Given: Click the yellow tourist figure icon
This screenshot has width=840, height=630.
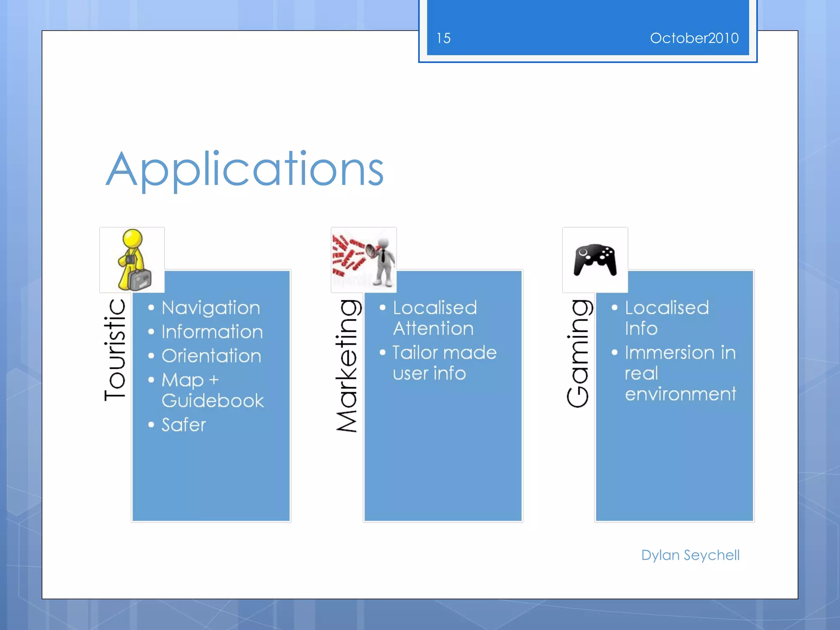Looking at the screenshot, I should [132, 260].
